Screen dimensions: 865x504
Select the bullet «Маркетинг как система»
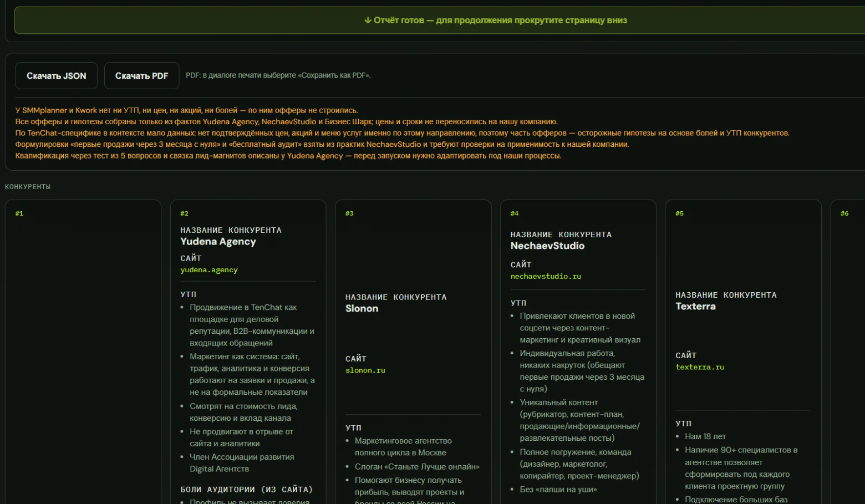coord(252,374)
